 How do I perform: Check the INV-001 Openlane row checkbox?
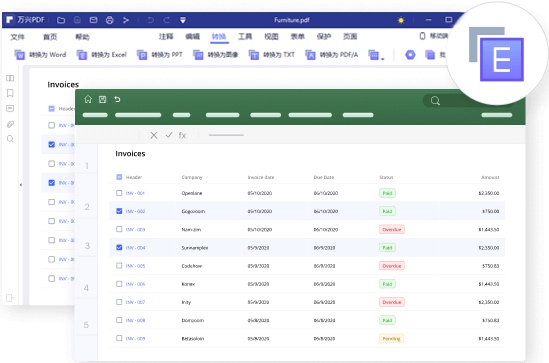tap(119, 193)
